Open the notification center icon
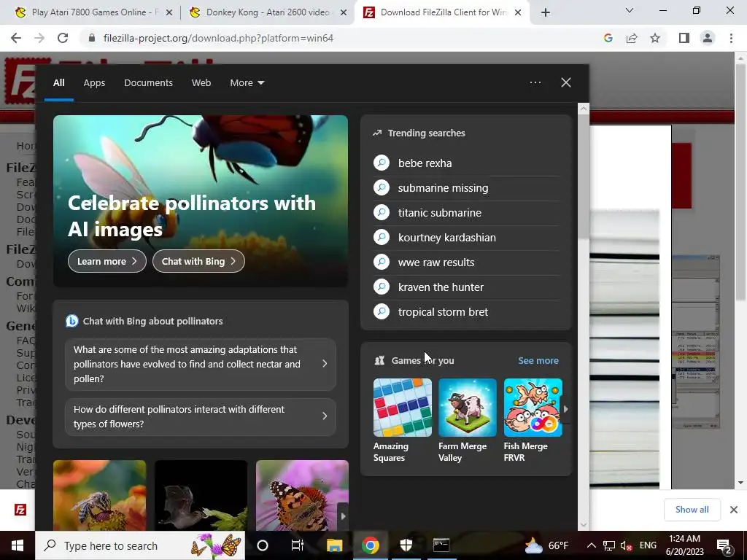747x560 pixels. (724, 545)
